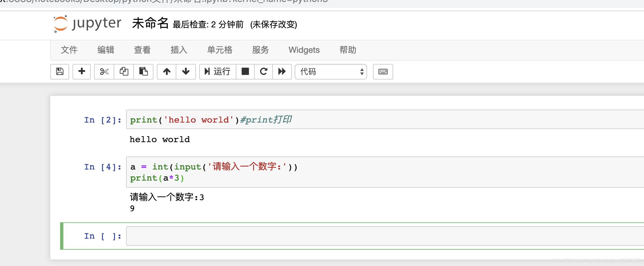Click the 'hello world' output text
Screen dimensions: 644x266
[x=160, y=140]
